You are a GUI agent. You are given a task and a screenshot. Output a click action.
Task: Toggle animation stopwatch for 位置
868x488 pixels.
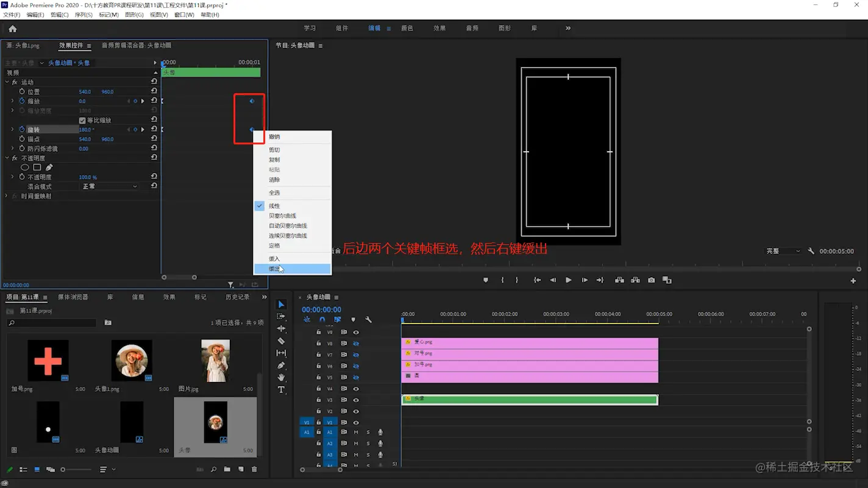[22, 91]
